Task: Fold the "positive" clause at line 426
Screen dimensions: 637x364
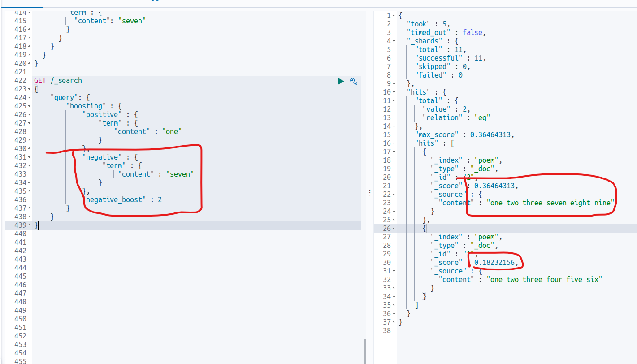Action: click(30, 115)
